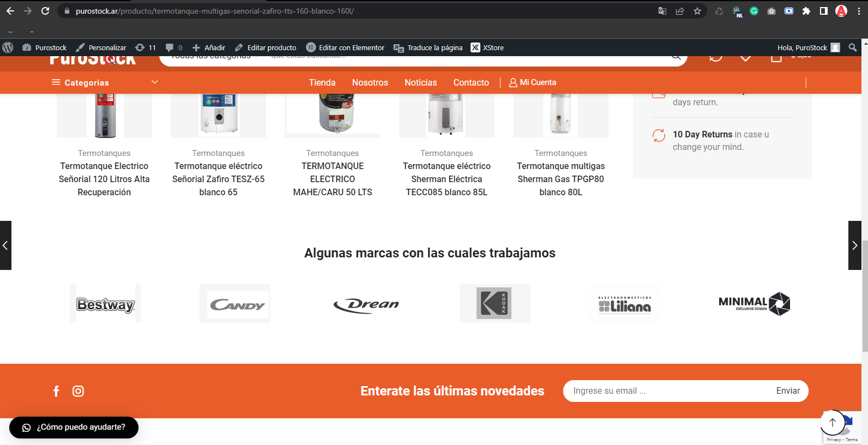The image size is (868, 445).
Task: Go to the Noticias page
Action: click(x=421, y=82)
